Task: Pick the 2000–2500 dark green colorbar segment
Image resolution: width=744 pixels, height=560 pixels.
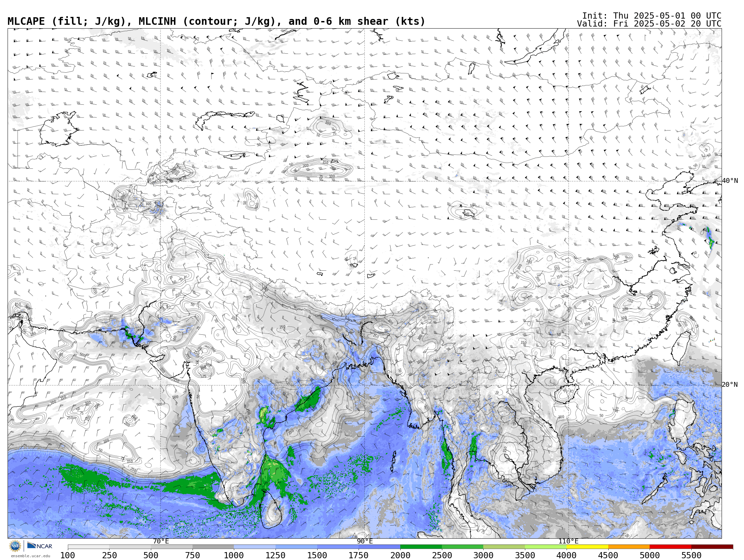Action: [421, 547]
